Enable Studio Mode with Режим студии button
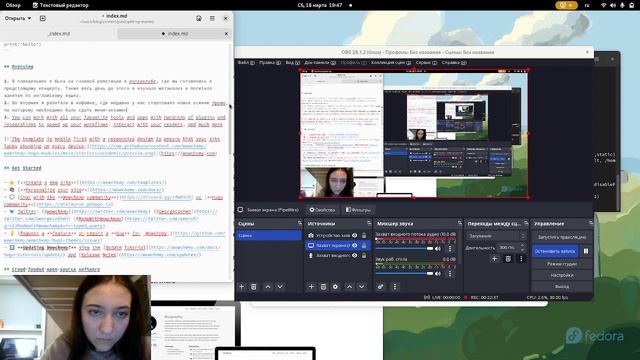The height and width of the screenshot is (360, 640). pos(562,264)
